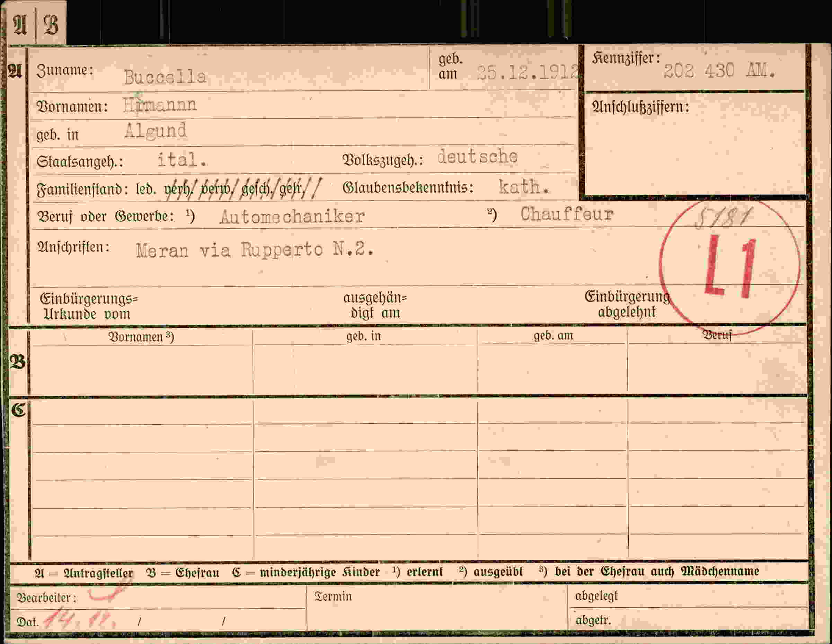Click the "Bearbeiter:" label
Image resolution: width=832 pixels, height=644 pixels.
pos(46,598)
